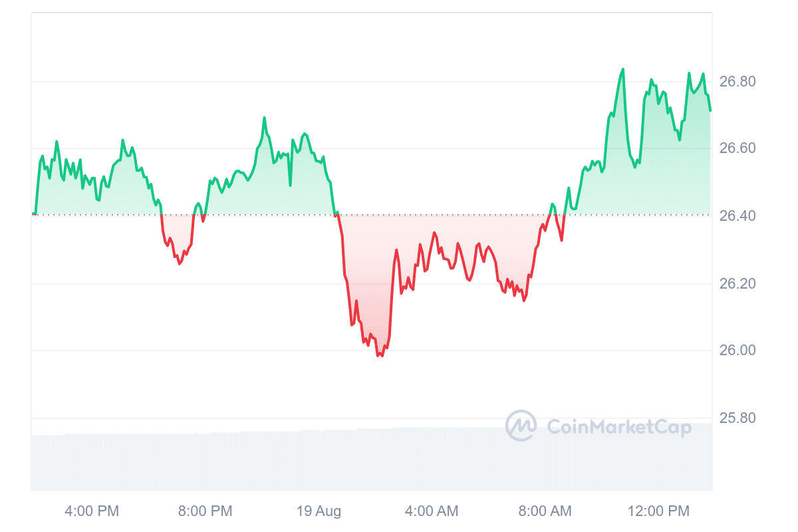Select the 8:00 AM time label

[545, 511]
